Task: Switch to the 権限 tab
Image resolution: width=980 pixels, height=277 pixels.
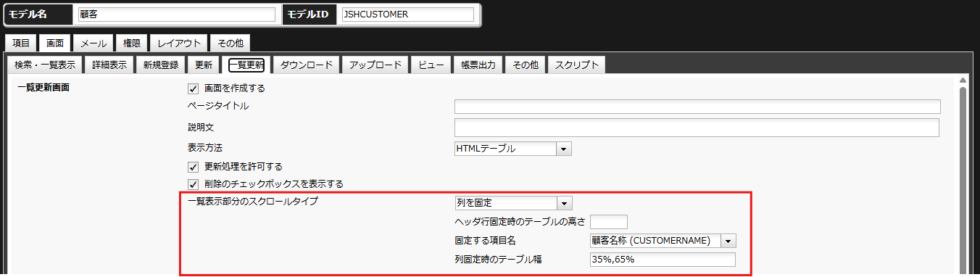Action: [x=132, y=43]
